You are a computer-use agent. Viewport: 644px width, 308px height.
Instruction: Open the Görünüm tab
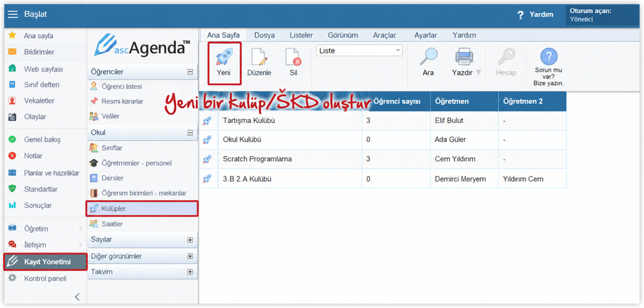[343, 35]
